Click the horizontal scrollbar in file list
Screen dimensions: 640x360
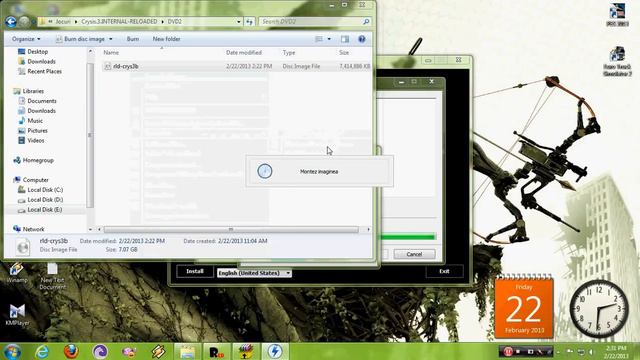[x=231, y=229]
